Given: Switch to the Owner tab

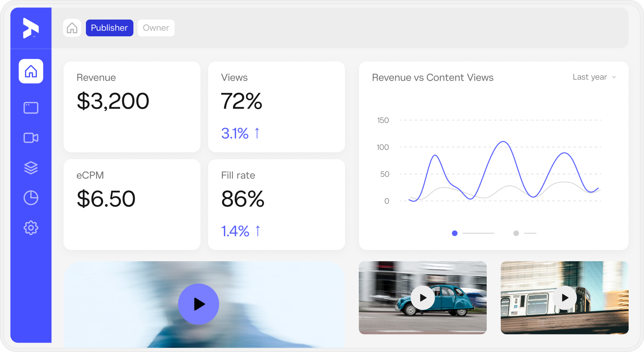Looking at the screenshot, I should click(x=156, y=28).
